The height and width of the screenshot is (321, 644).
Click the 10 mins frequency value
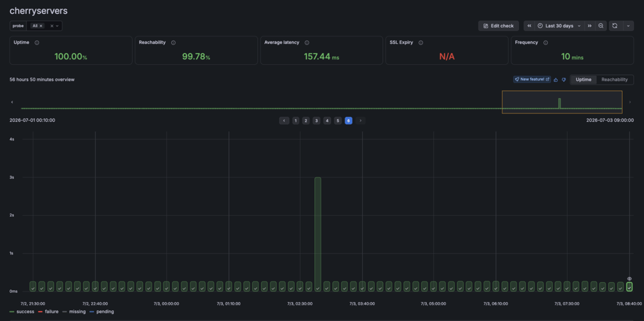pos(572,57)
